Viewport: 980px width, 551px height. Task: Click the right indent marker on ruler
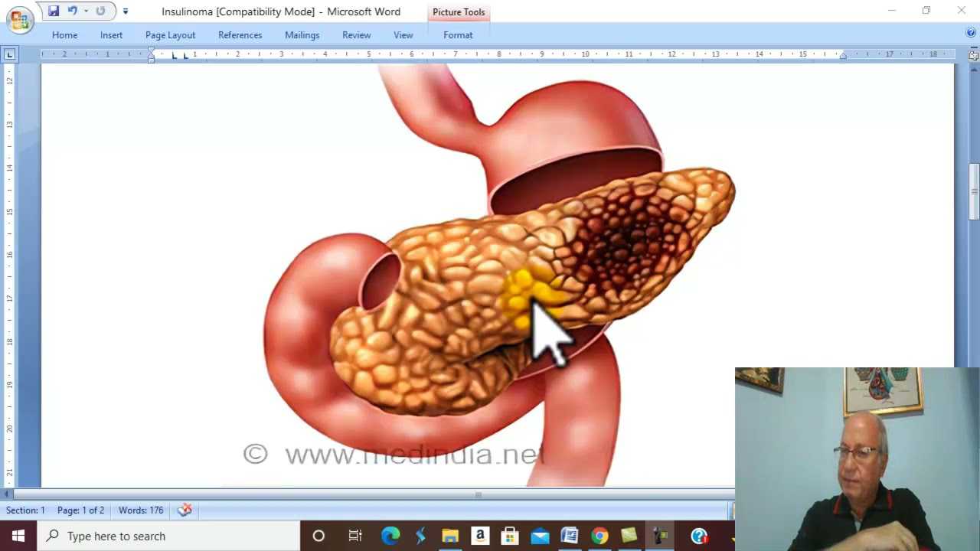pos(843,57)
